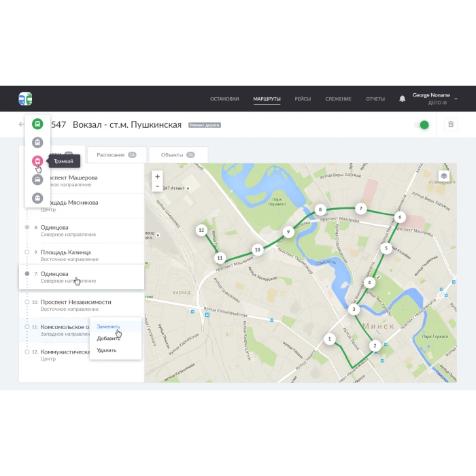The image size is (476, 476).
Task: Choose the pink Трамвай transport icon
Action: coord(37,161)
